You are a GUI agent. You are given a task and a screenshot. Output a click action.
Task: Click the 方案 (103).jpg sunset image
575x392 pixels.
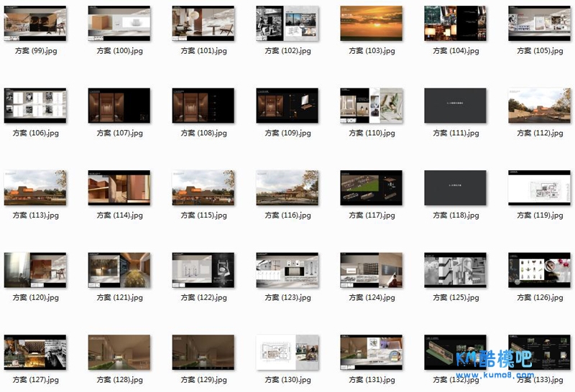371,24
